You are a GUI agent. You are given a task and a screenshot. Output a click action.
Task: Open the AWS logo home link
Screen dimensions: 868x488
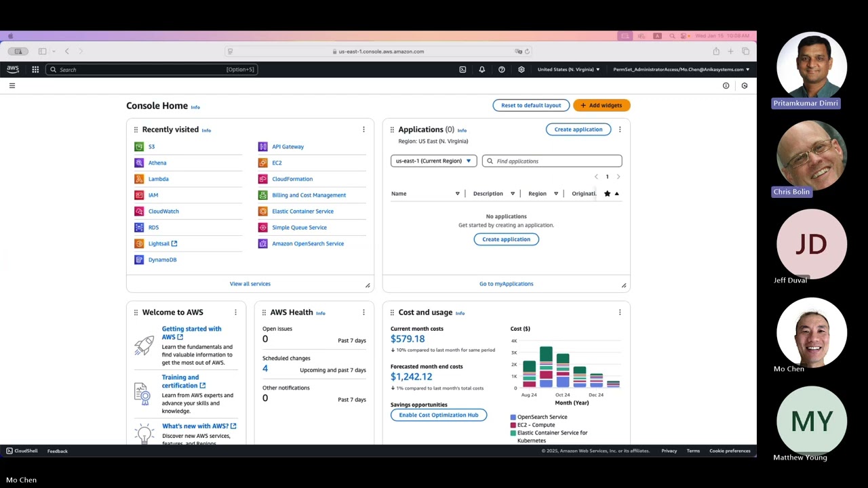[x=13, y=69]
